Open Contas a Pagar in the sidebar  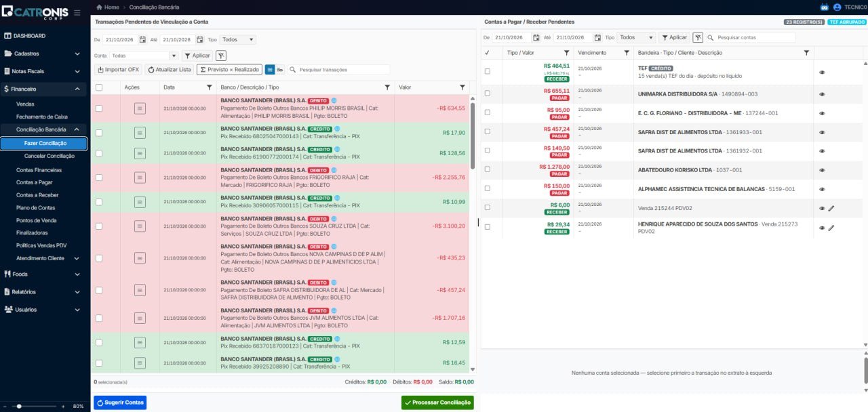point(35,182)
